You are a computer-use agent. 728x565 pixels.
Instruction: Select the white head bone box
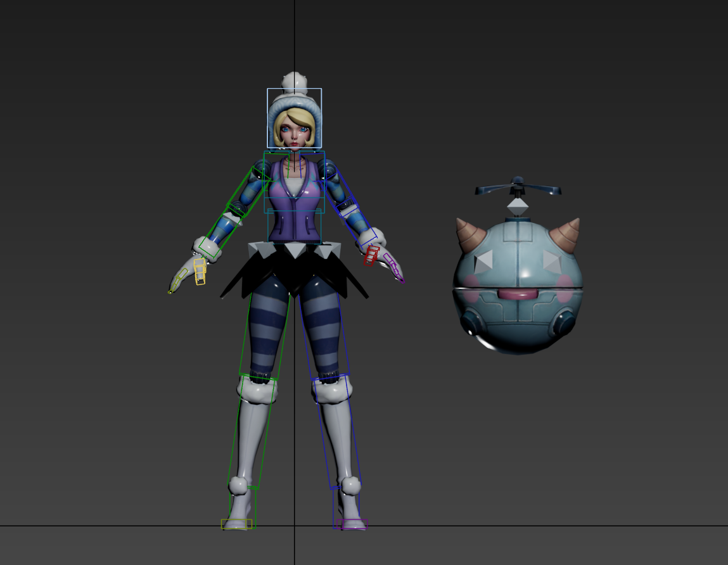point(294,91)
